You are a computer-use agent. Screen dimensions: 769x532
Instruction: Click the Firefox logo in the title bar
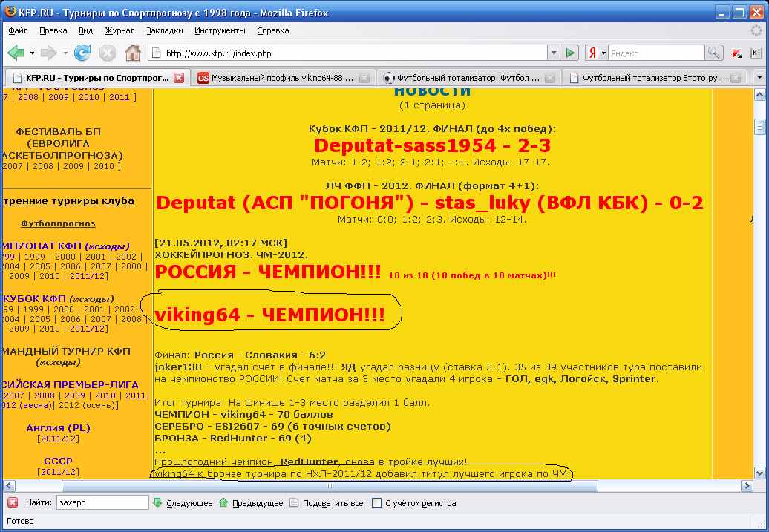(10, 13)
